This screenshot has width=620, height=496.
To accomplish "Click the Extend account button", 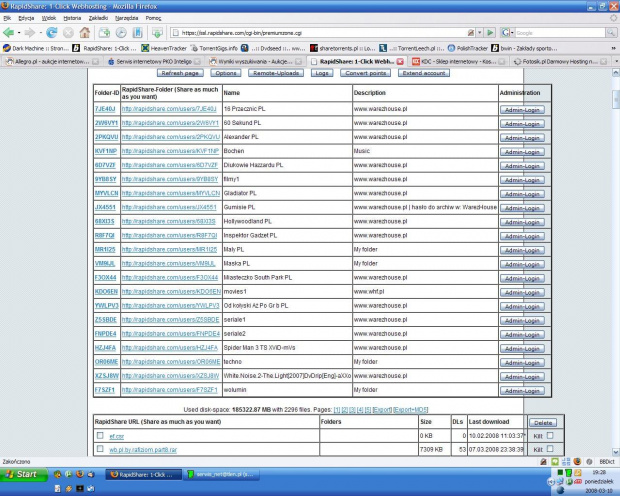I will [x=424, y=73].
